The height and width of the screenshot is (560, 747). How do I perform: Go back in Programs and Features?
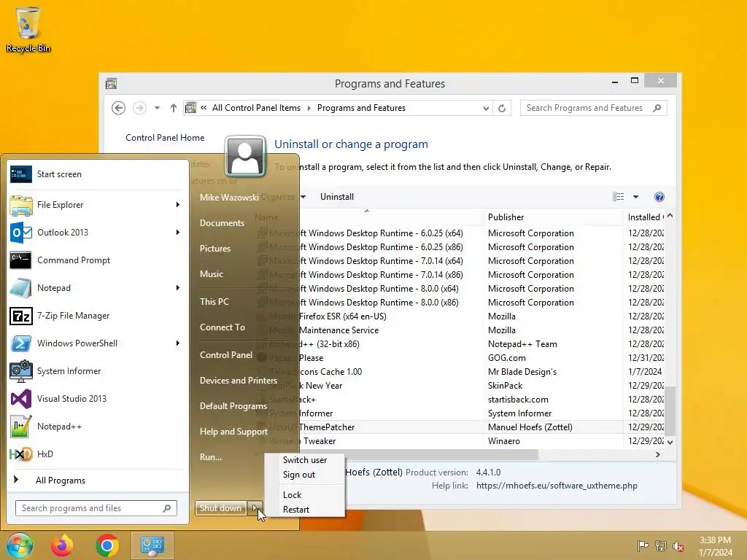[119, 108]
